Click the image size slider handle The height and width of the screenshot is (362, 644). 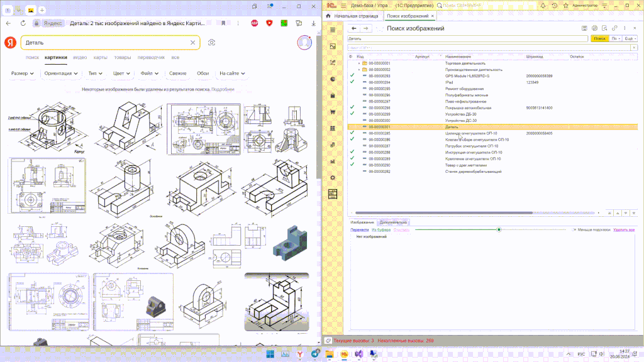[499, 230]
